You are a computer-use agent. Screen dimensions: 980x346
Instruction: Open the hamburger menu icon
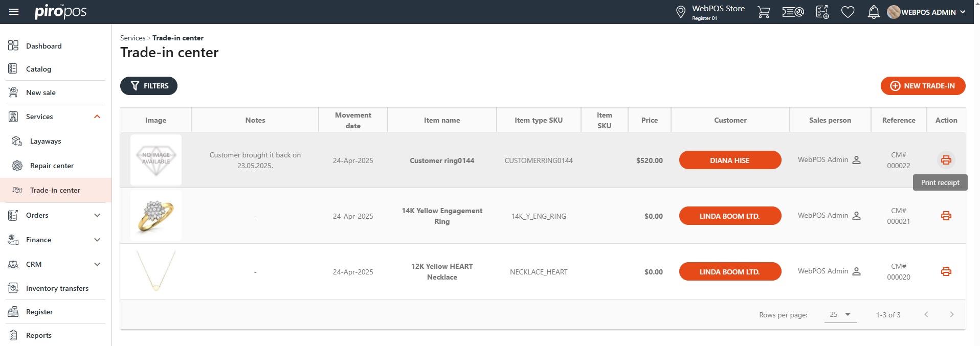pos(14,12)
